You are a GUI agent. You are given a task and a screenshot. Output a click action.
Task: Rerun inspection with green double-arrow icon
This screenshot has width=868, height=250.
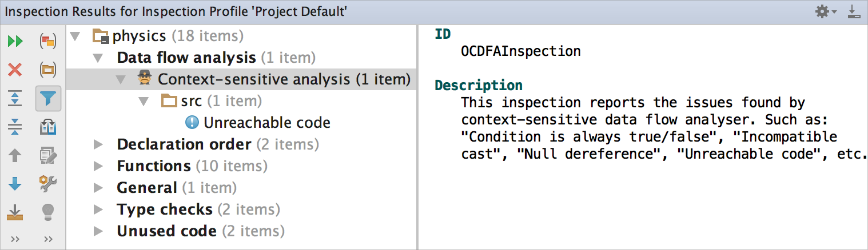coord(15,41)
